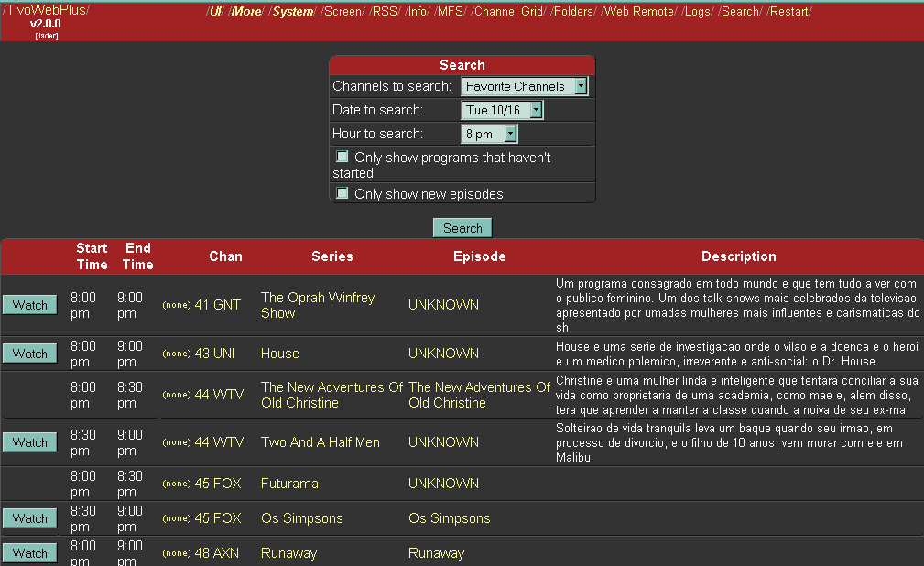Open the Web Remote menu link
924x566 pixels.
[639, 12]
